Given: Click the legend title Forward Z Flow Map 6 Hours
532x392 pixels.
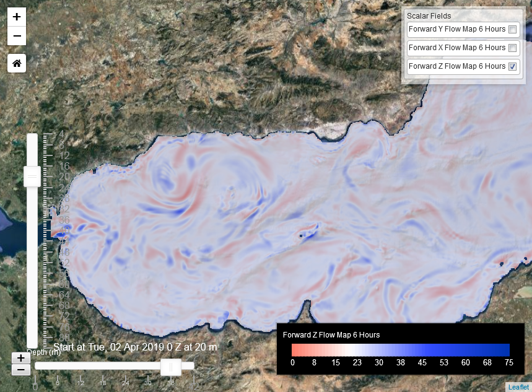Looking at the screenshot, I should tap(331, 335).
